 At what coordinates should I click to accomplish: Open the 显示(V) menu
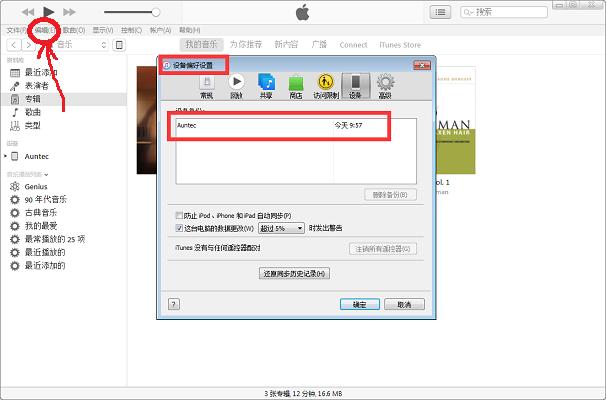point(103,30)
